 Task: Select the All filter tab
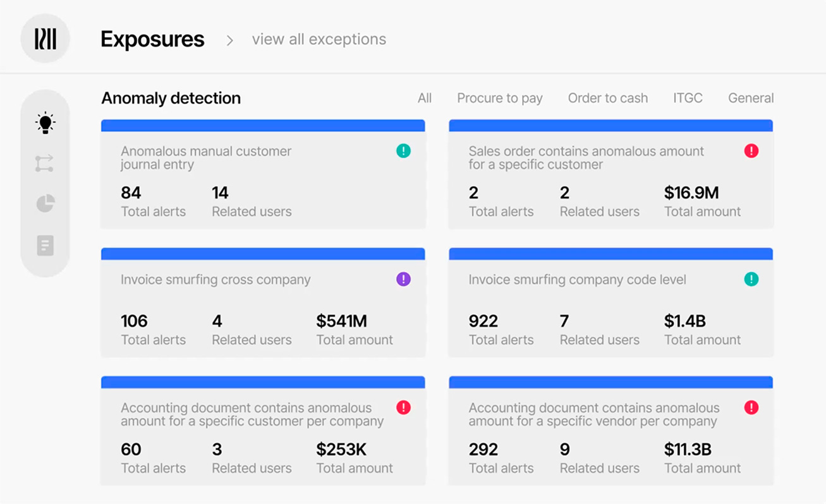coord(425,98)
